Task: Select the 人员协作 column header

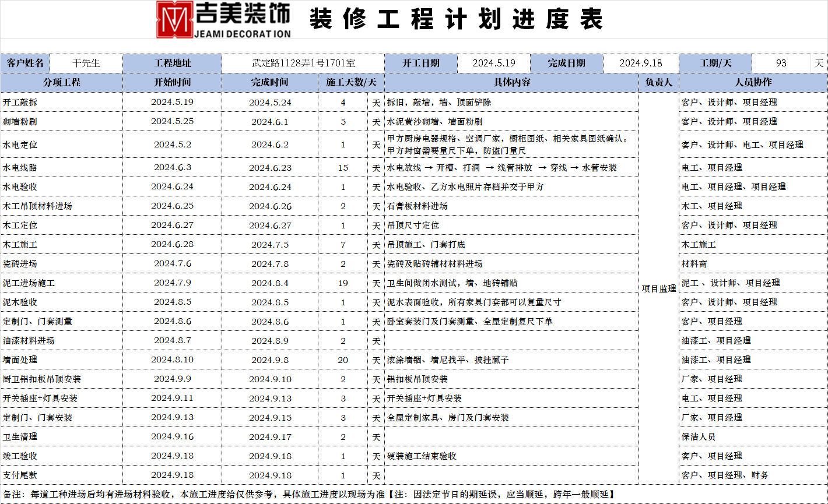Action: coord(753,83)
